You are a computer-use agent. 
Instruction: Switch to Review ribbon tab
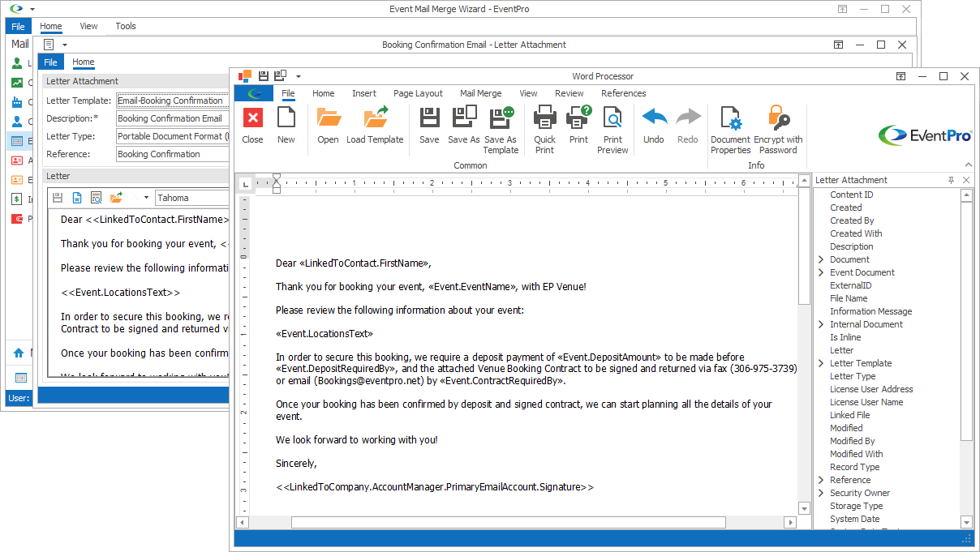click(x=570, y=93)
